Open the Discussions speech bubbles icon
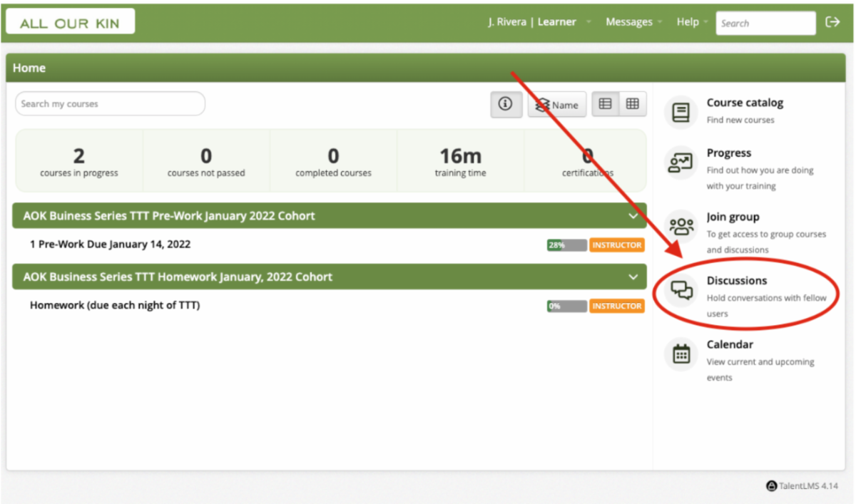The height and width of the screenshot is (504, 856). tap(681, 290)
